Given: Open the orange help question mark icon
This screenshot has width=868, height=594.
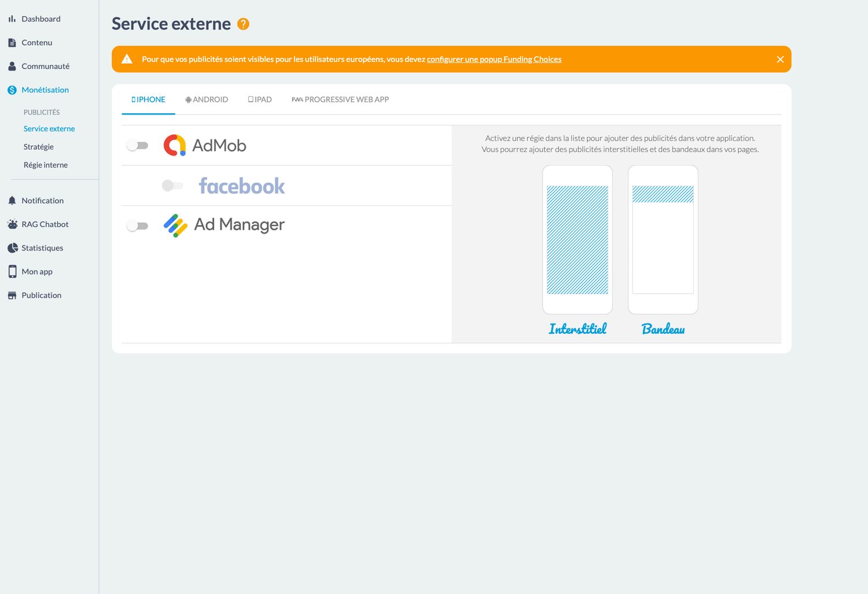Looking at the screenshot, I should coord(243,24).
